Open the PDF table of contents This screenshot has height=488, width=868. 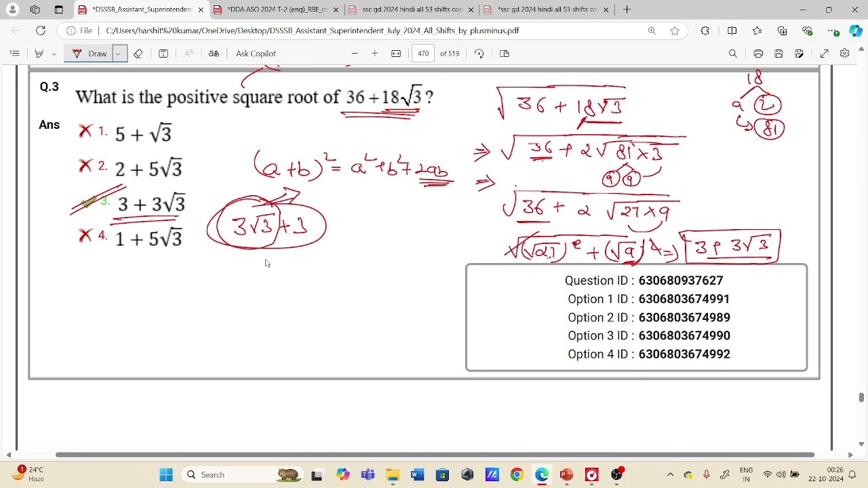(14, 54)
